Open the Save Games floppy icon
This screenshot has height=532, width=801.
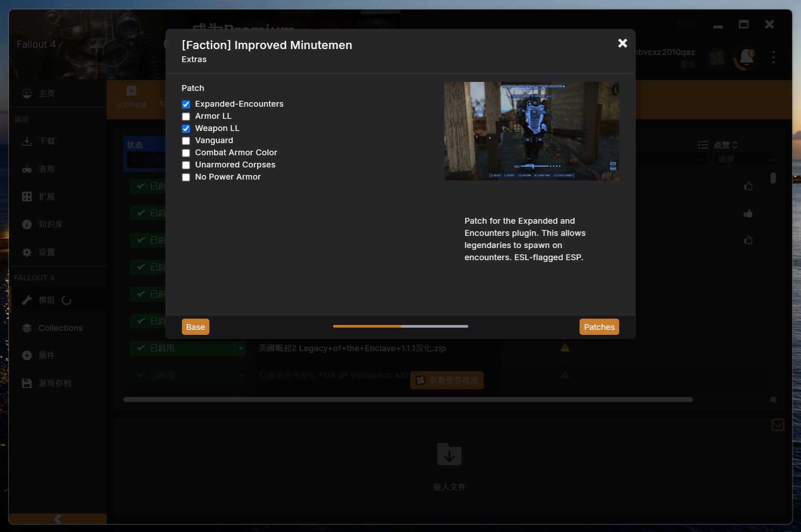[27, 383]
